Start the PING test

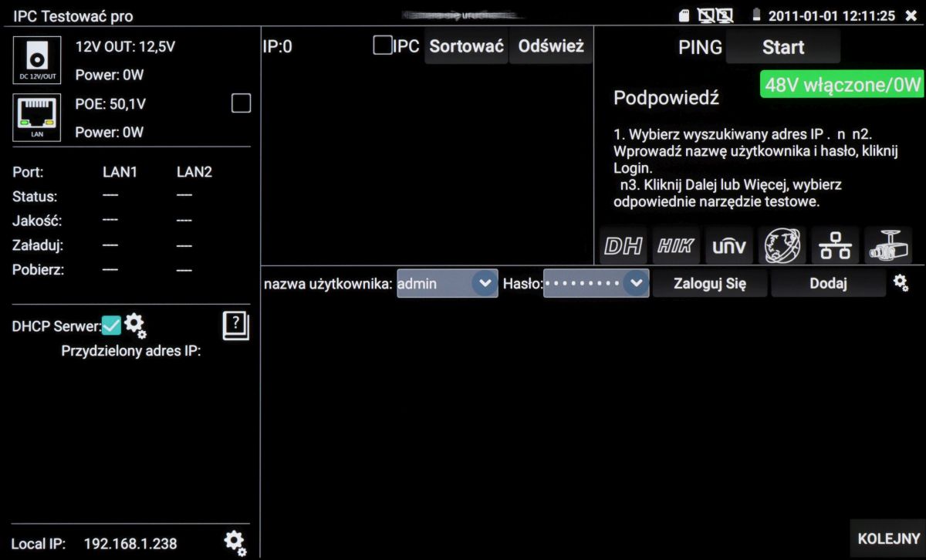pos(782,48)
